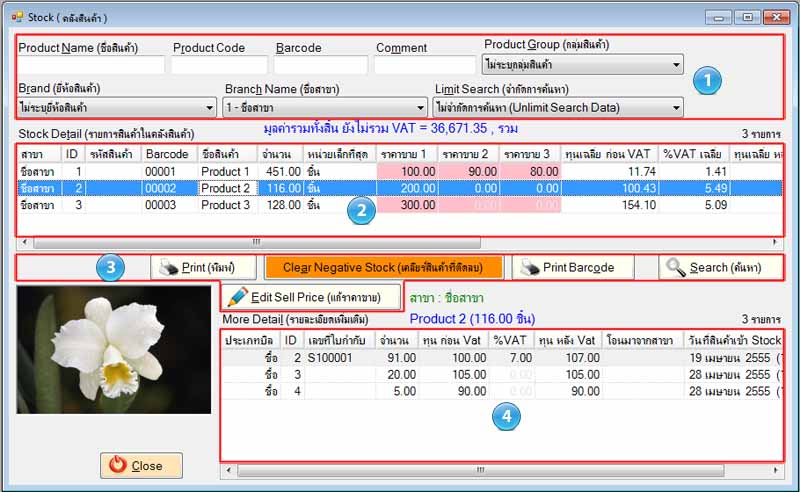
Task: Click More Detail quantity cell 20.00
Action: (402, 375)
